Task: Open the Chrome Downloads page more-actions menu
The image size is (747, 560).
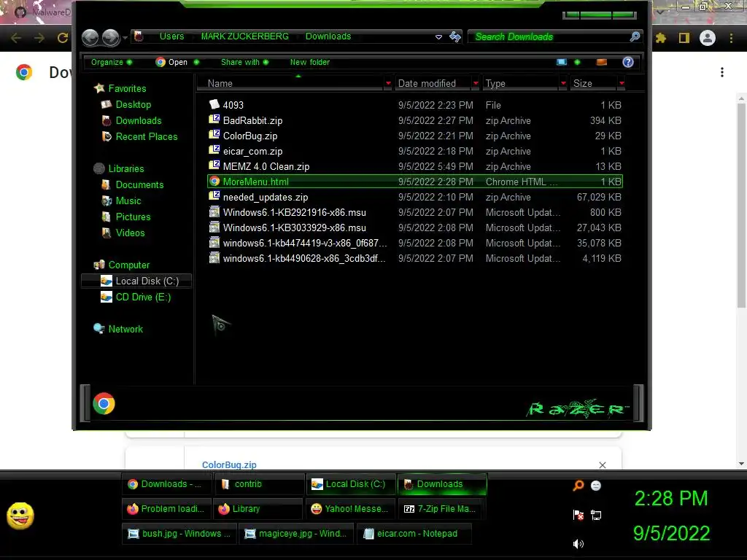Action: 722,72
